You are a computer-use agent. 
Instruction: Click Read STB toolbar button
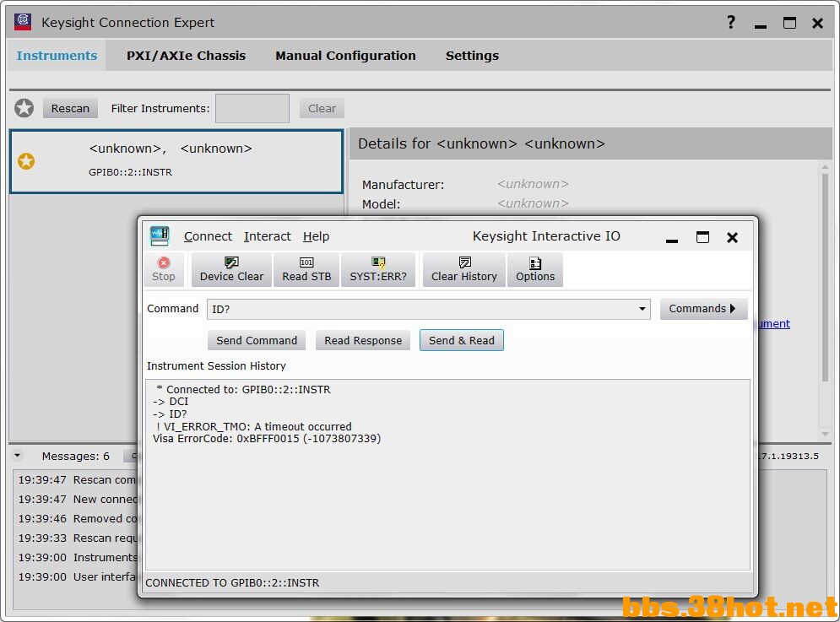306,269
